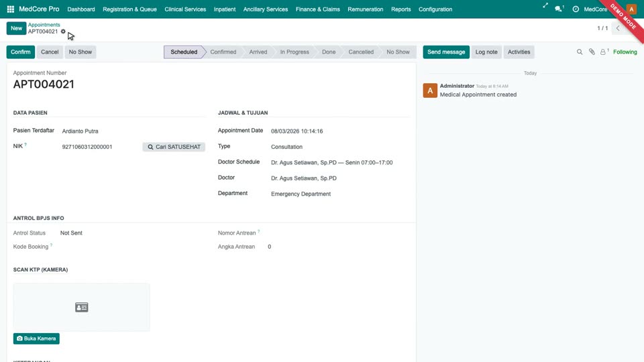Search chatter messages with magnifier icon

(580, 52)
